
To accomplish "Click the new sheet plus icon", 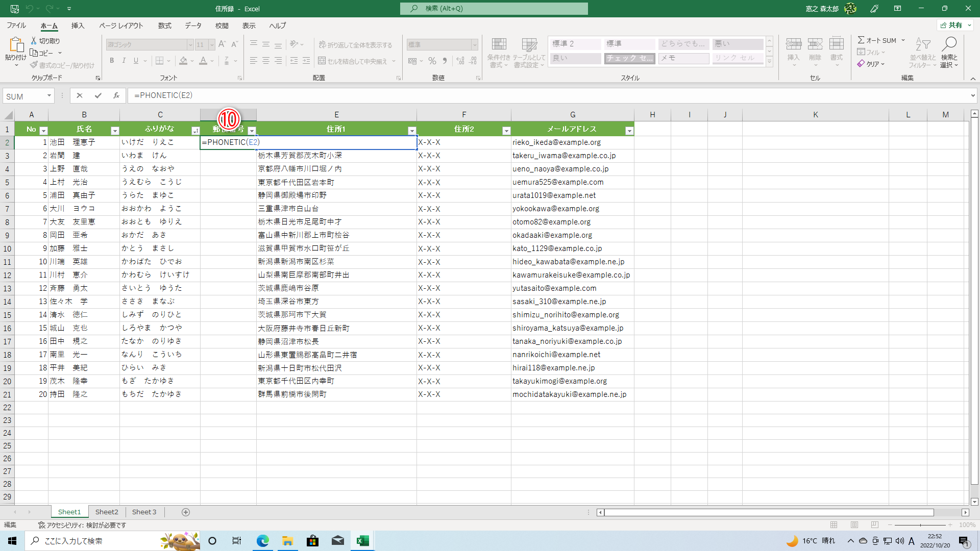I will (186, 512).
